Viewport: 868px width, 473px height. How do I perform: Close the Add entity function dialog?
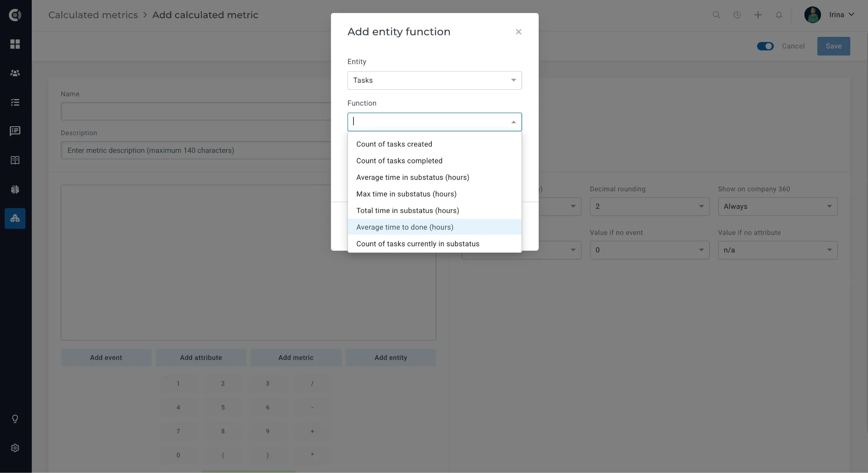[x=518, y=32]
